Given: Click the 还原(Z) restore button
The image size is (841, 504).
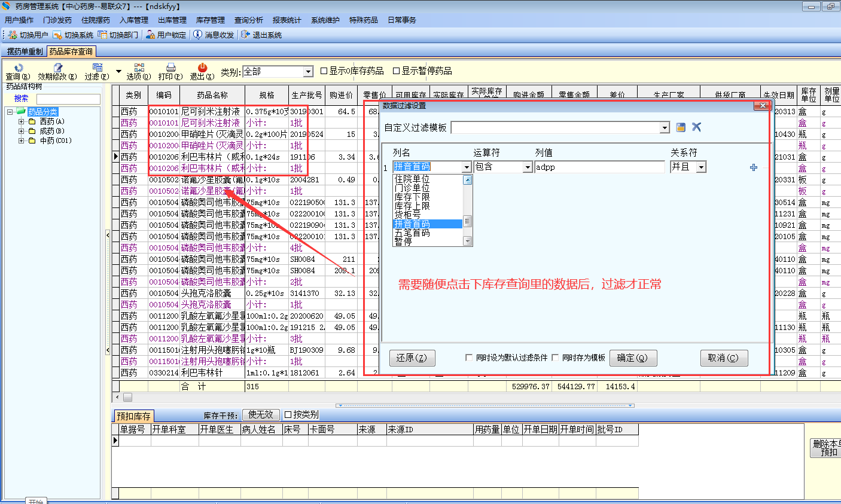Looking at the screenshot, I should point(412,358).
